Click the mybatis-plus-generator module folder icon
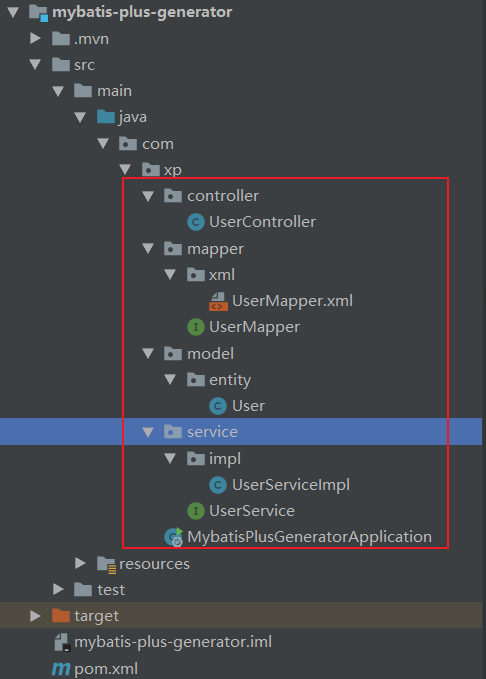 tap(39, 13)
